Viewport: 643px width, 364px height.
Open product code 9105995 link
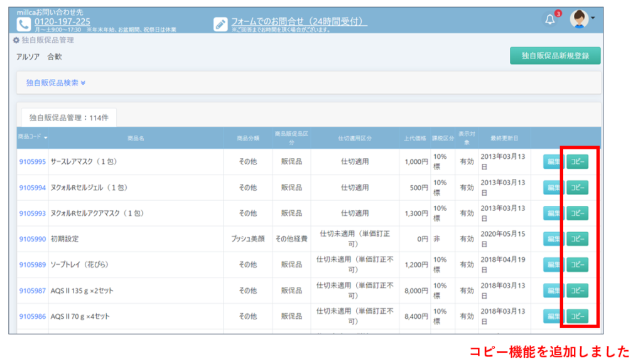(x=32, y=161)
